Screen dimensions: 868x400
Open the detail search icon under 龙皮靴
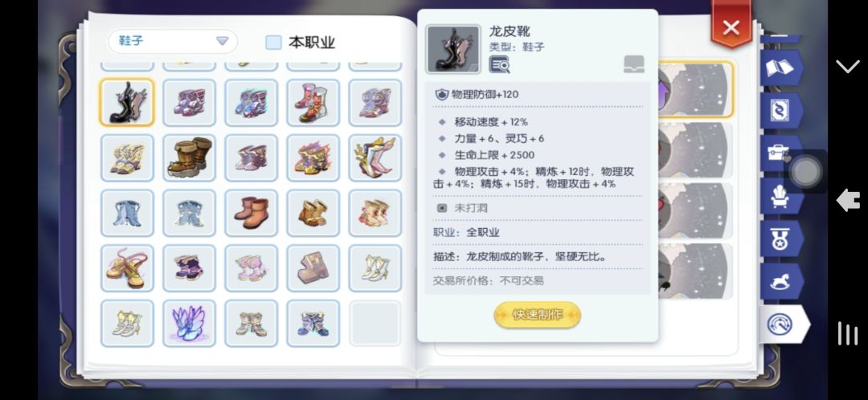click(499, 64)
